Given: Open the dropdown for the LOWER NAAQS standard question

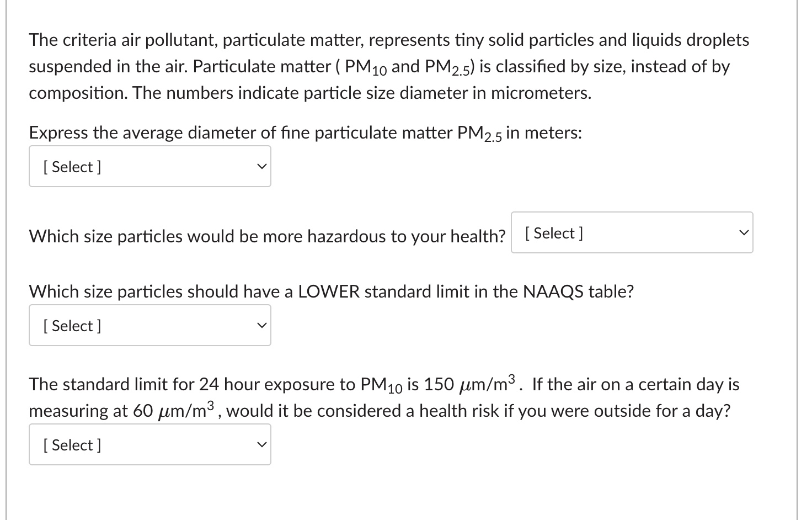Looking at the screenshot, I should pyautogui.click(x=149, y=325).
